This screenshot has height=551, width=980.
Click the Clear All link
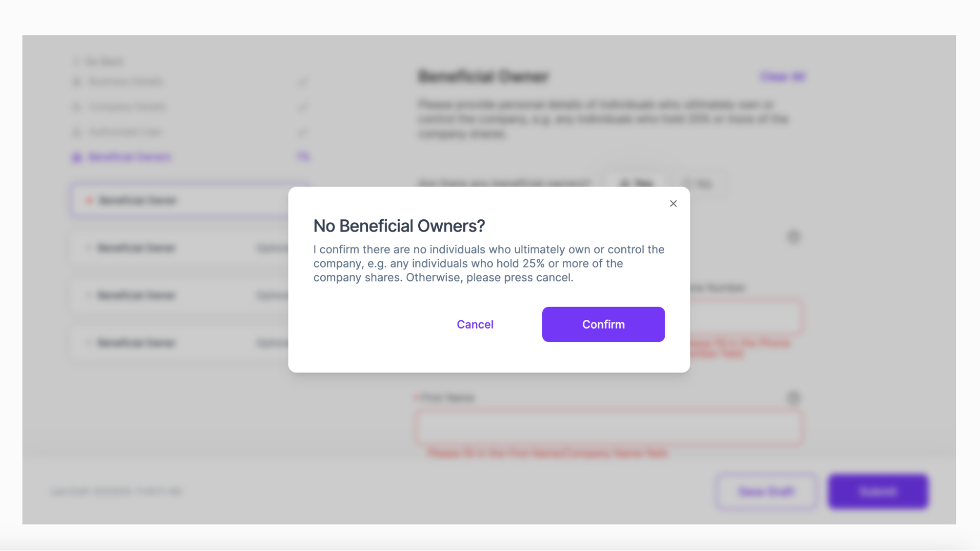(x=782, y=77)
